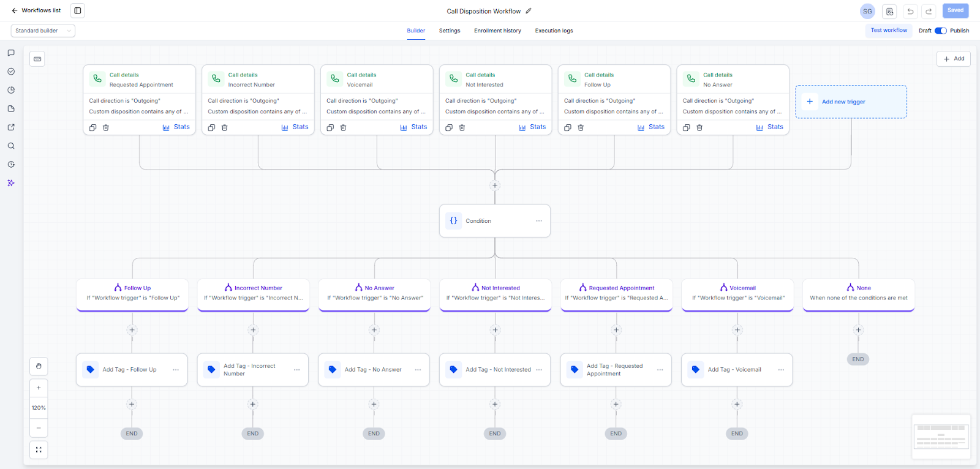This screenshot has height=469, width=980.
Task: Go back to Workflows list
Action: [x=36, y=10]
